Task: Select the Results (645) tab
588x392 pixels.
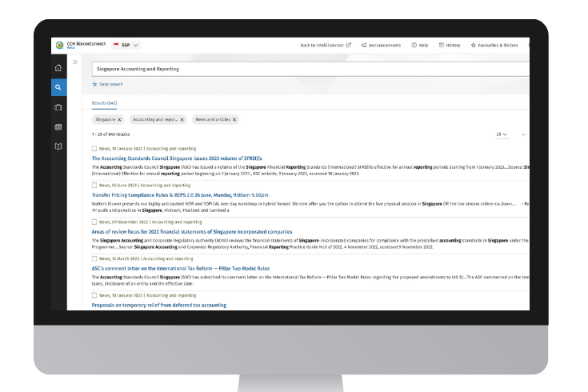Action: point(104,103)
